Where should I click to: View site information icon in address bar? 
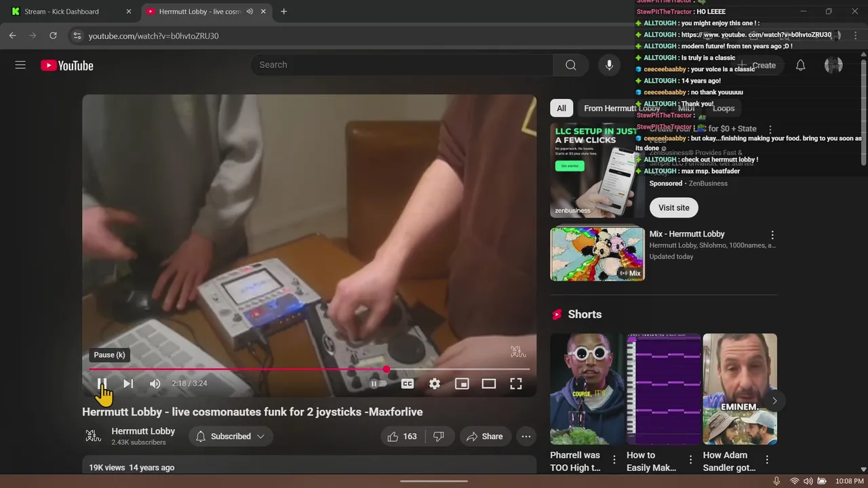(x=77, y=36)
